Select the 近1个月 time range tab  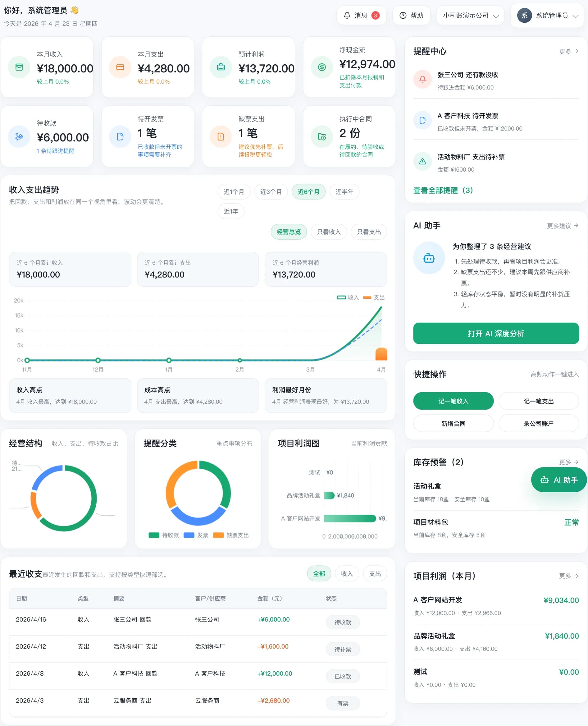point(234,191)
